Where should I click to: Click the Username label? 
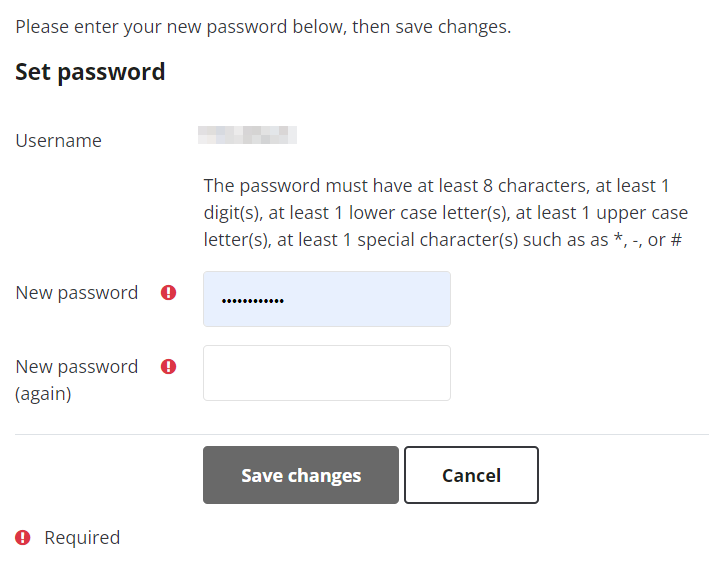(58, 141)
